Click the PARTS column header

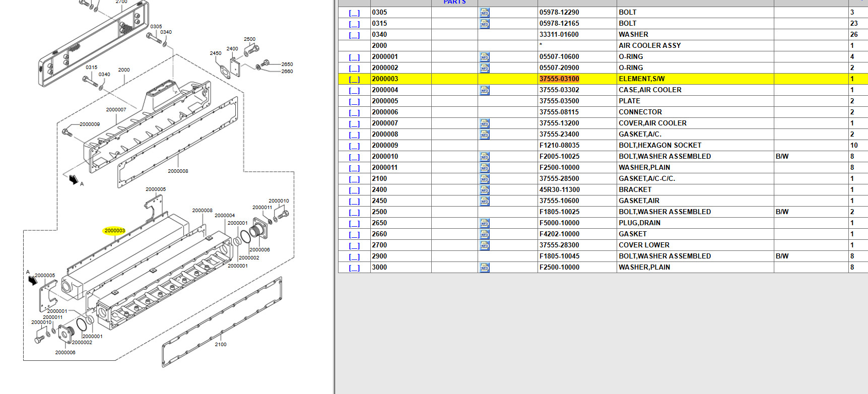coord(454,2)
